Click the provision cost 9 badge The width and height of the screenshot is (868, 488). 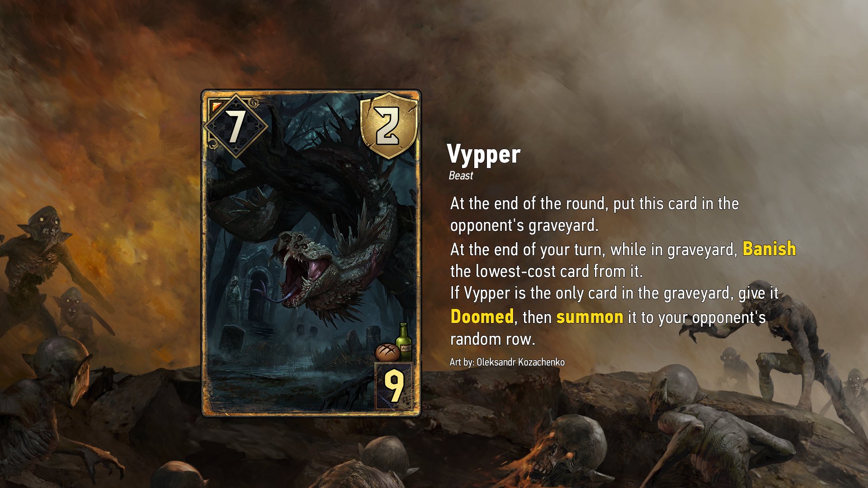coord(394,386)
